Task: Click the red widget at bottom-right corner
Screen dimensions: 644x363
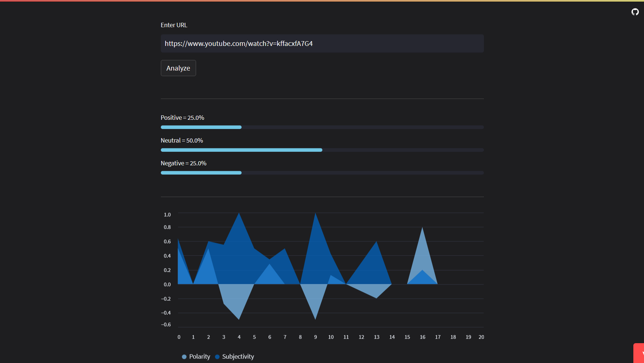Action: pos(639,353)
